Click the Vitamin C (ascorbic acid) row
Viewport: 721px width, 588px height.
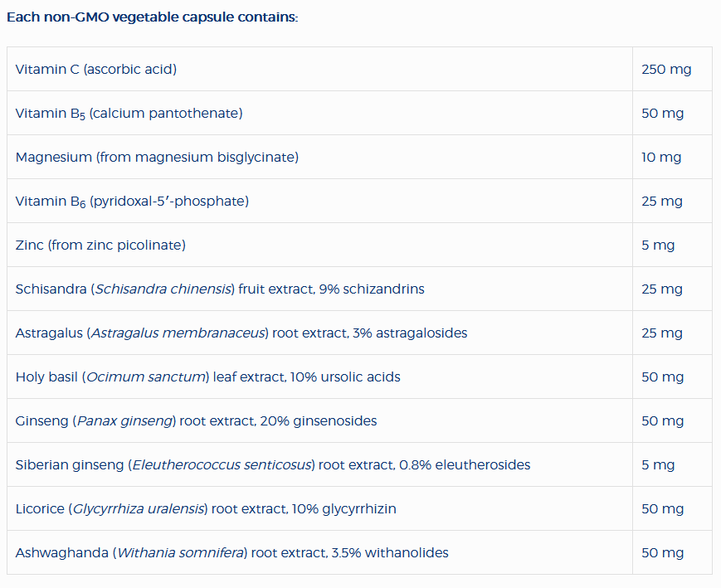pyautogui.click(x=96, y=69)
